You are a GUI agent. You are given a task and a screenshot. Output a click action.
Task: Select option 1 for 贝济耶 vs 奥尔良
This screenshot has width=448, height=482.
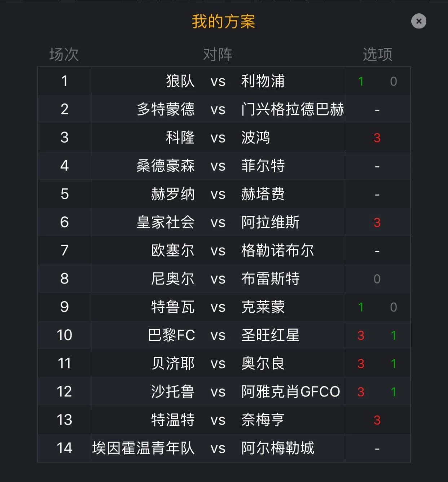tap(394, 364)
